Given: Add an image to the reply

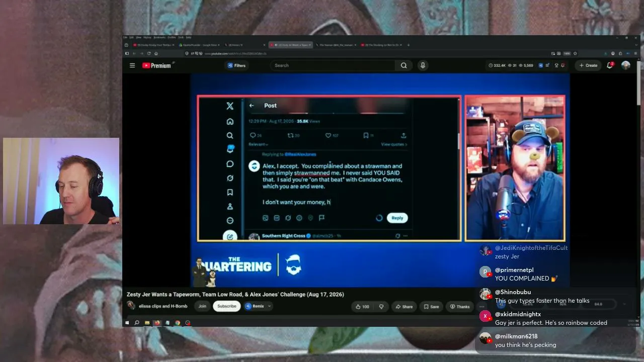Looking at the screenshot, I should (x=265, y=218).
